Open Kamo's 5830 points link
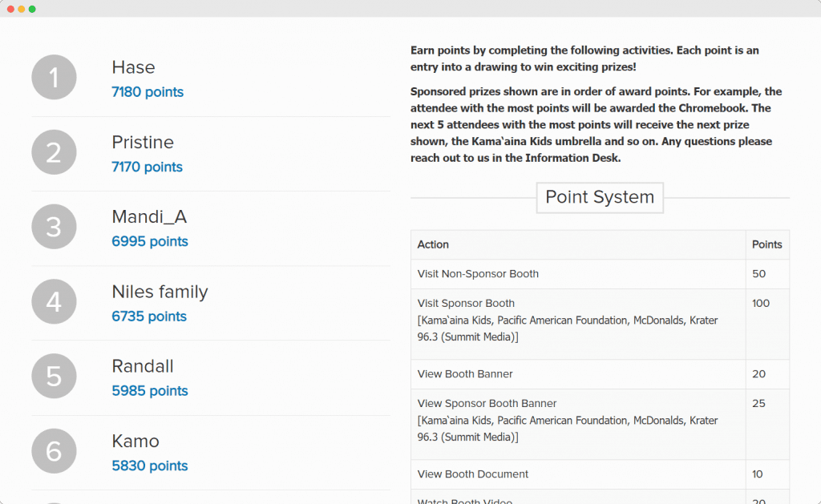 point(150,466)
